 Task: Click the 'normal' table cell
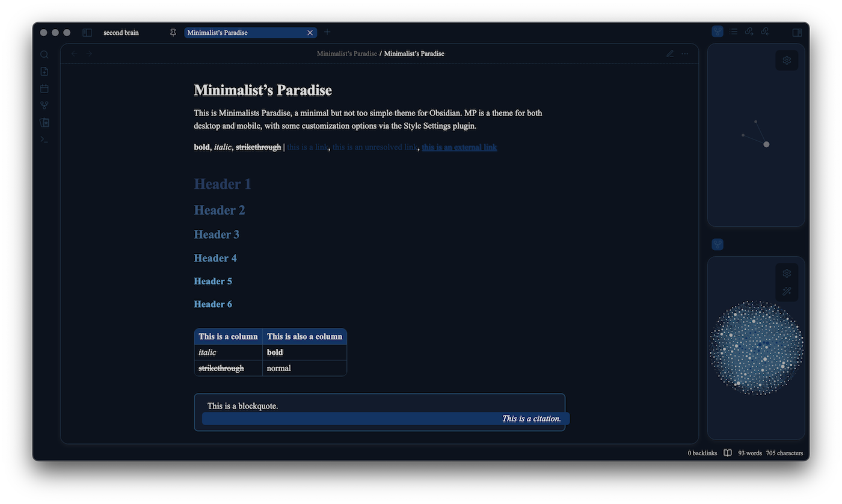[x=304, y=368]
